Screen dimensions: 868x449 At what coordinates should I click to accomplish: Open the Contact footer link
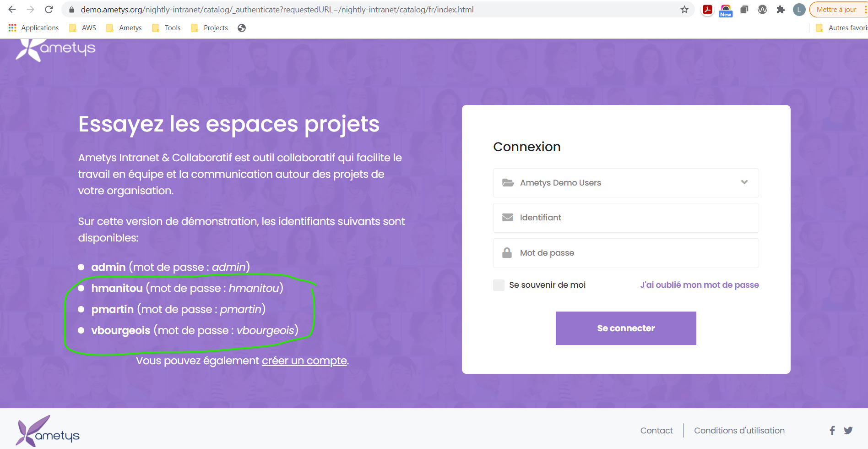tap(656, 431)
